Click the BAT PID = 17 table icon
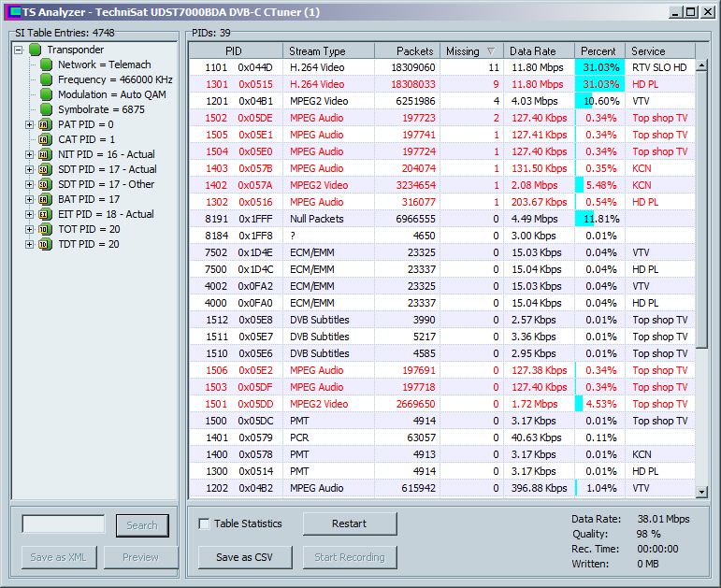Image resolution: width=721 pixels, height=588 pixels. click(45, 199)
